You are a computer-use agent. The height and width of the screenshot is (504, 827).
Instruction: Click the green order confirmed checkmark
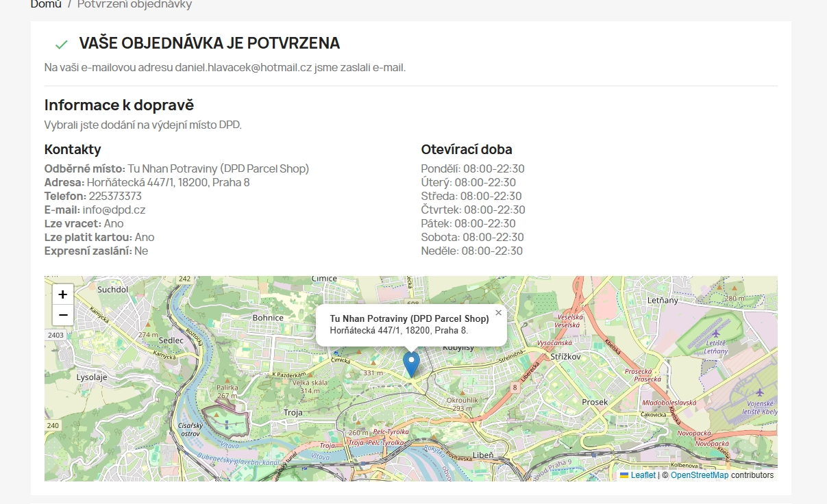pos(62,45)
